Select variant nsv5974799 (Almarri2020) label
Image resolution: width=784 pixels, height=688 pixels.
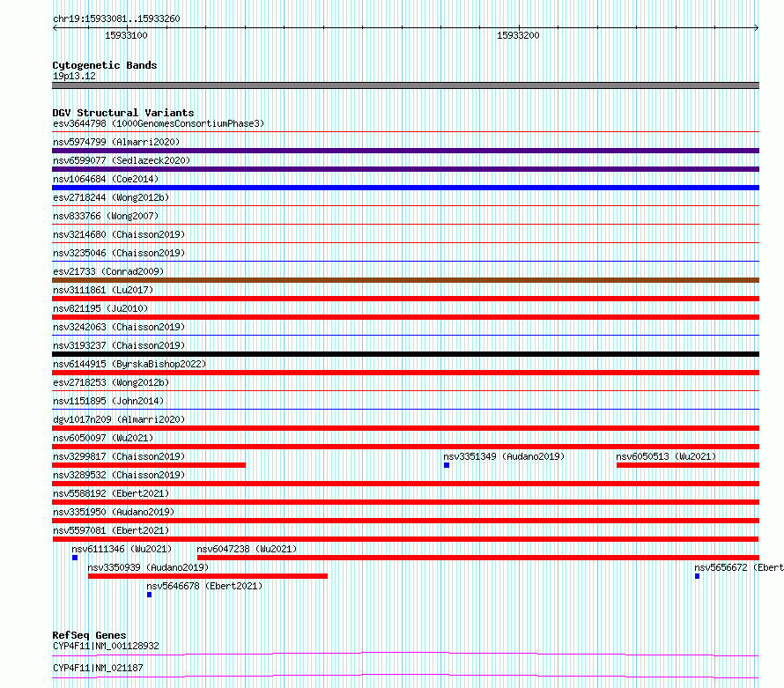[x=116, y=142]
